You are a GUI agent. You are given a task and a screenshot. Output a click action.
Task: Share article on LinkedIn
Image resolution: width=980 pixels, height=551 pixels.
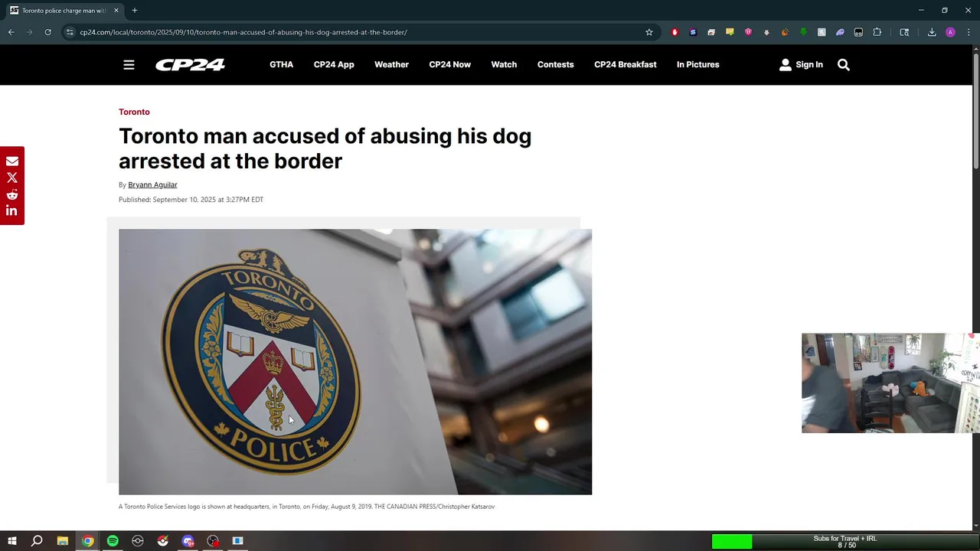coord(12,211)
